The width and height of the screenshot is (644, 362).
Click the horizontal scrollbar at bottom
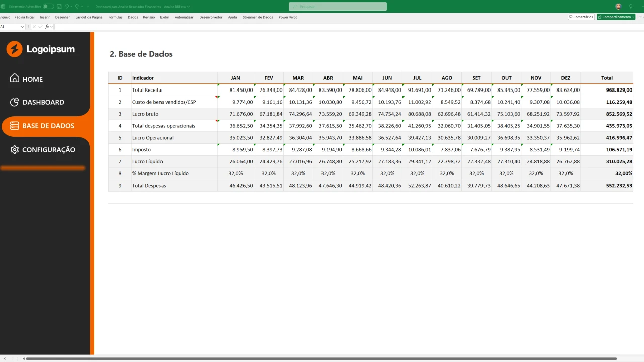322,359
